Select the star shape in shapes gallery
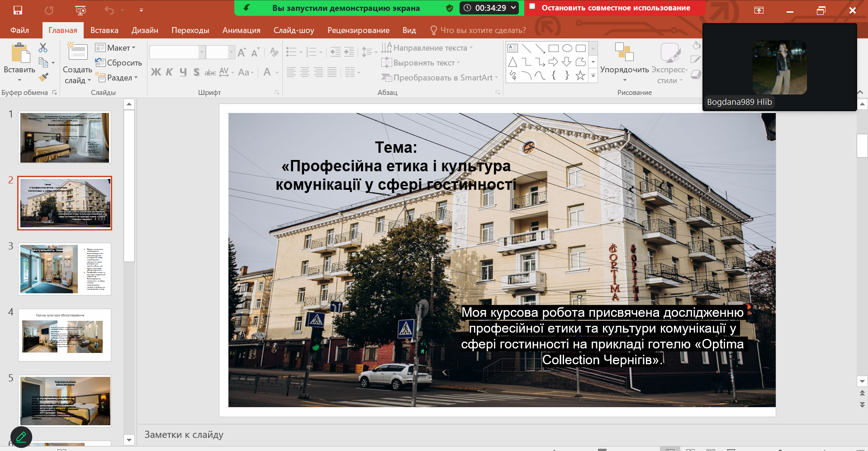The width and height of the screenshot is (868, 451). tap(580, 75)
